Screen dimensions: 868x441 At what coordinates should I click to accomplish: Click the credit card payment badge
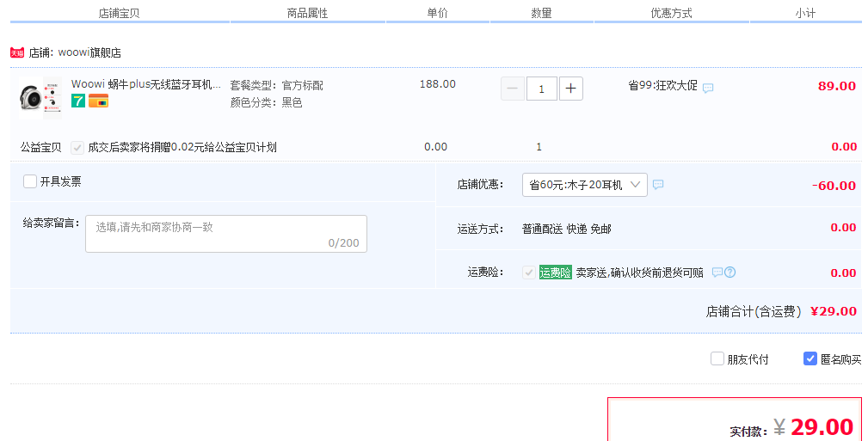click(99, 101)
